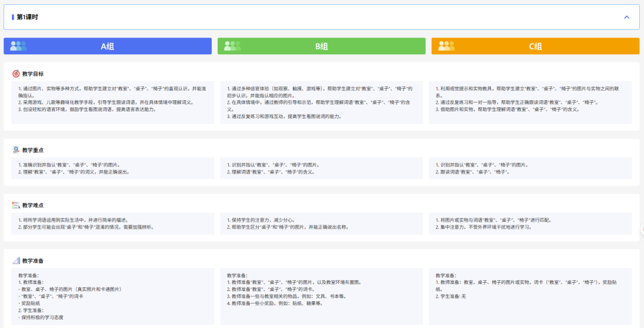The width and height of the screenshot is (644, 328).
Task: Click the line starting 借助图片和实物
Action: click(507, 109)
